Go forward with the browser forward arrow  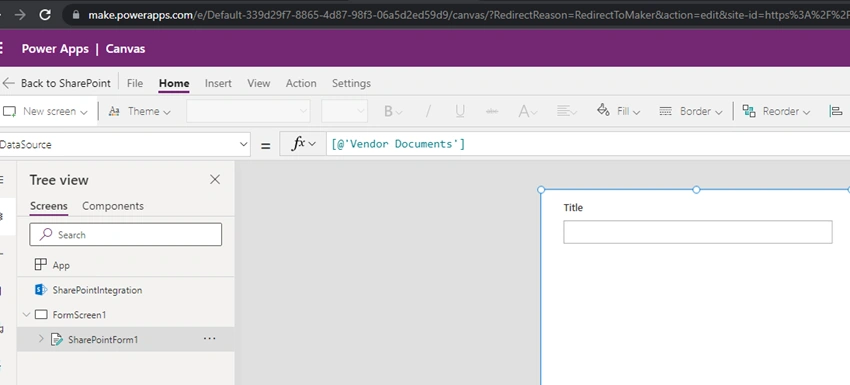point(20,15)
